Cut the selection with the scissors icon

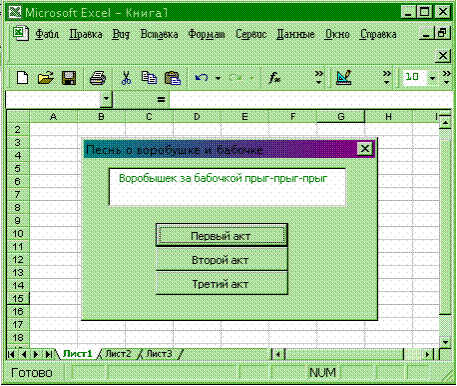click(126, 78)
